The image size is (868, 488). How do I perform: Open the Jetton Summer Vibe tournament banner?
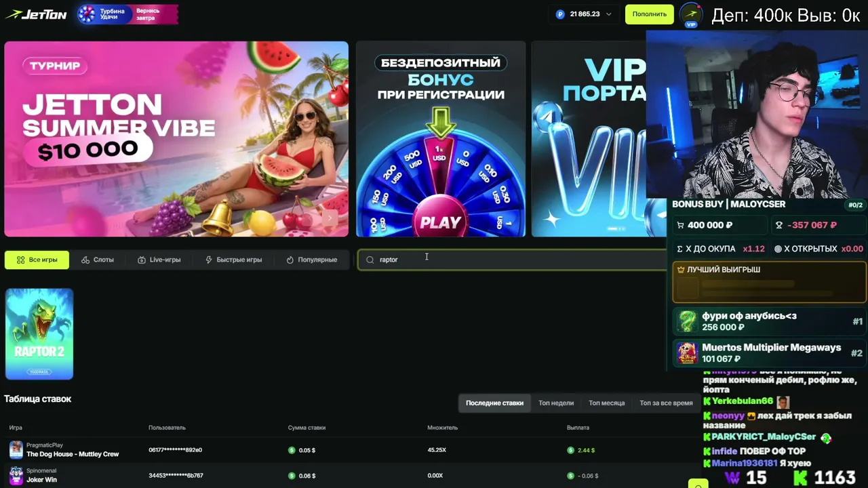(x=176, y=139)
